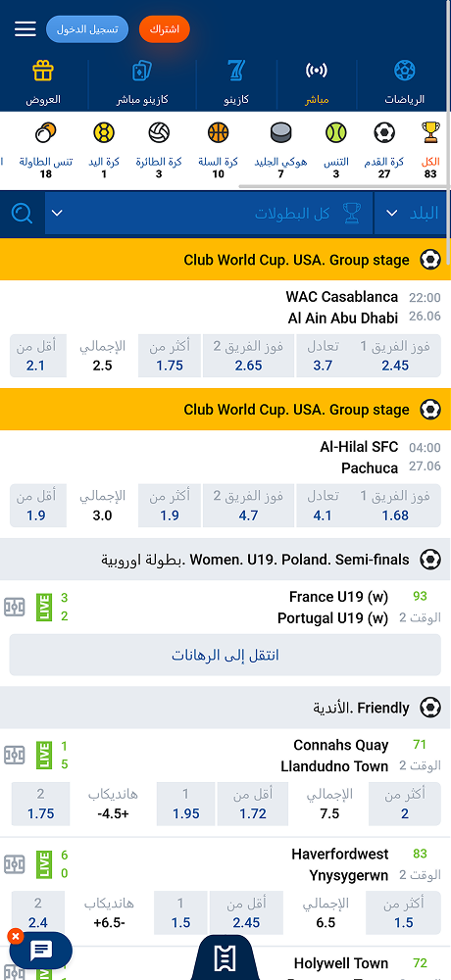Click the light blue login button

pos(87,29)
